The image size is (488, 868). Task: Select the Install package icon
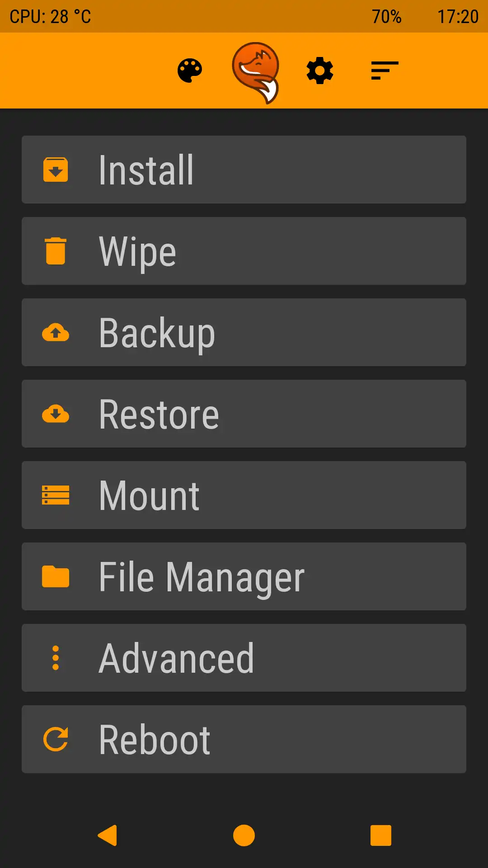coord(55,170)
